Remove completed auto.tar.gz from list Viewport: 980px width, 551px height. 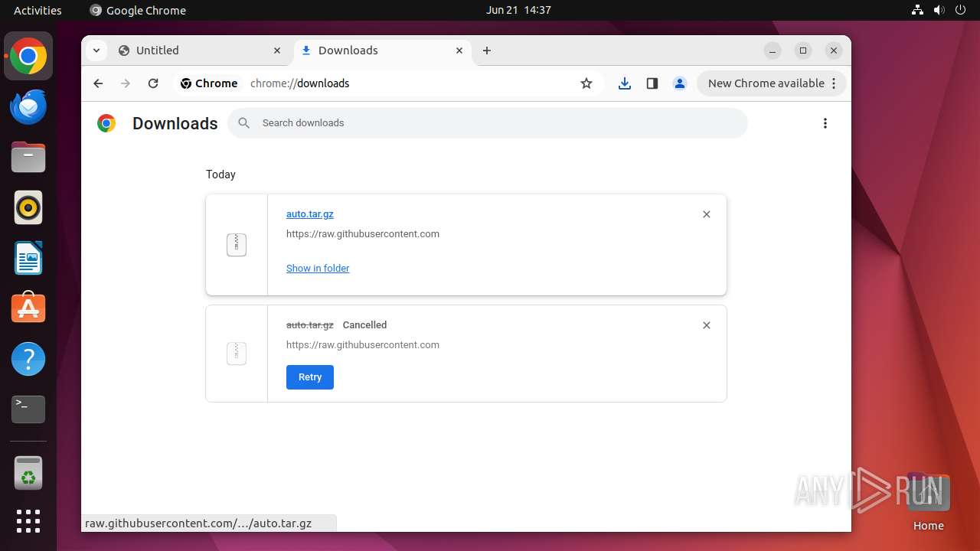[x=707, y=214]
